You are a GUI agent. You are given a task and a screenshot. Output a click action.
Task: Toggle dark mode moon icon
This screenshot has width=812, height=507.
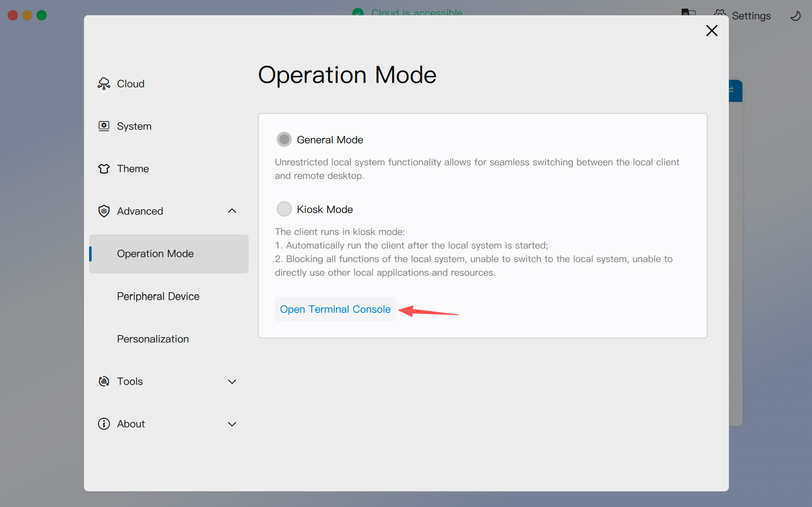click(795, 16)
